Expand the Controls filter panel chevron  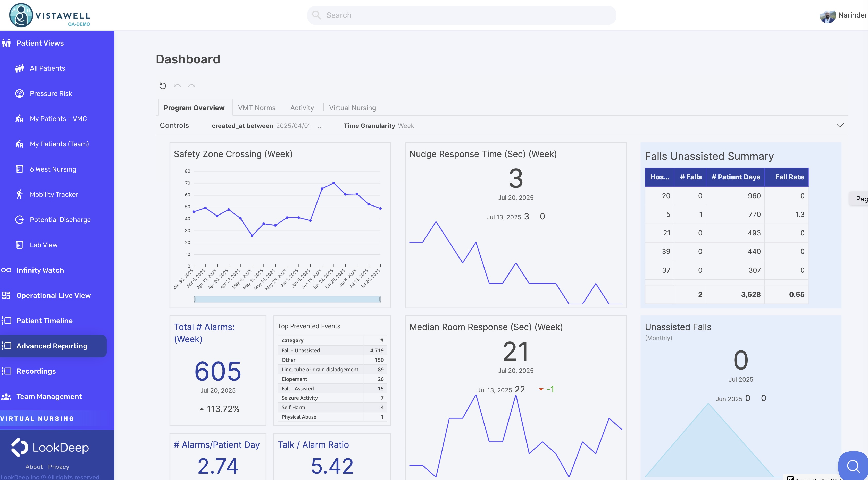840,126
